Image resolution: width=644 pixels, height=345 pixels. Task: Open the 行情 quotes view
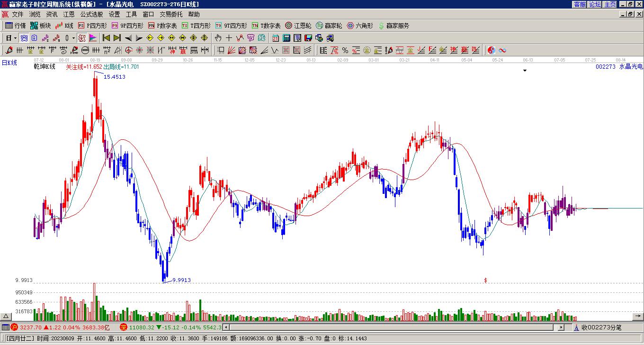coord(15,26)
